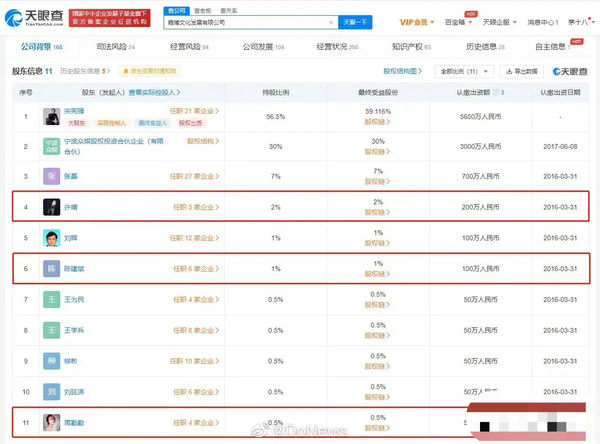600x444 pixels.
Task: Switch to the 司法风险 tab
Action: [x=115, y=47]
